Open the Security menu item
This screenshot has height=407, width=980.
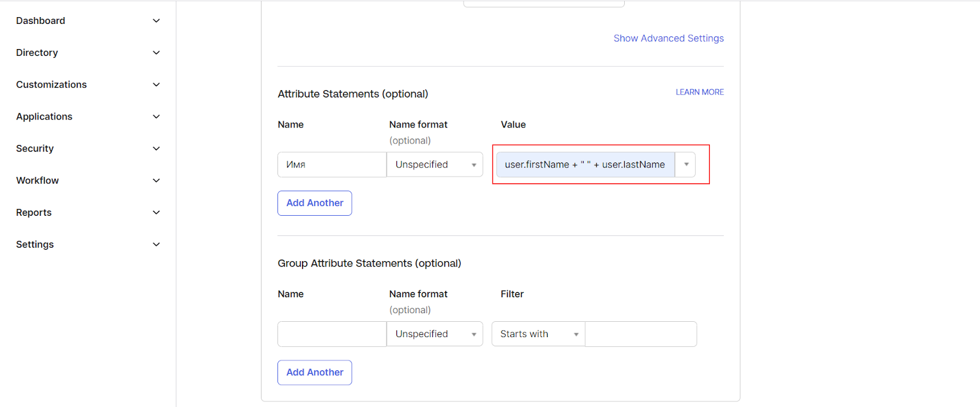click(35, 148)
